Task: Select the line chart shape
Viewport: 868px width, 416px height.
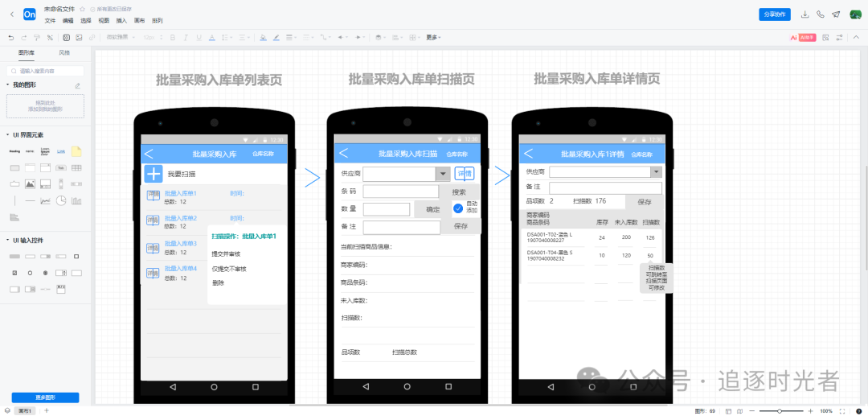Action: click(x=46, y=200)
